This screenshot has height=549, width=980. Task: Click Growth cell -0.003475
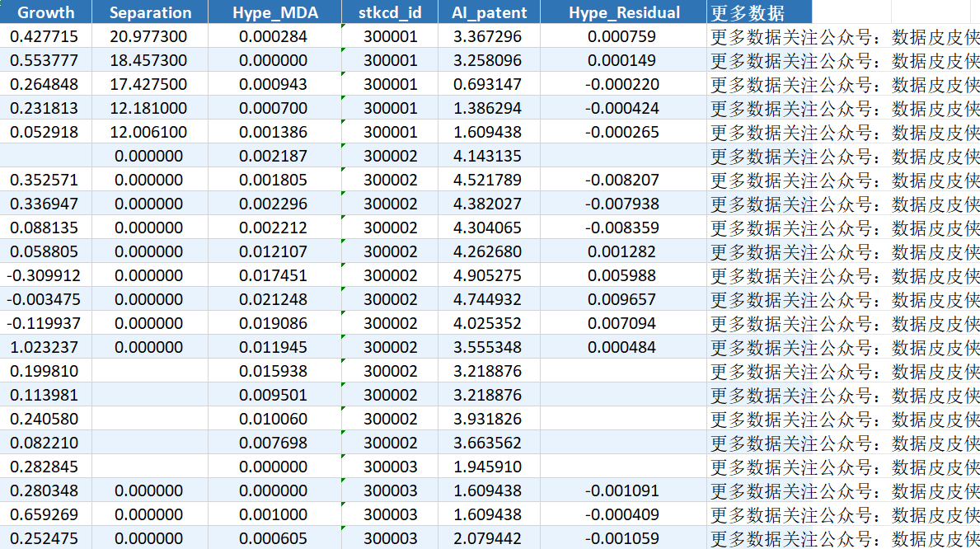point(45,299)
